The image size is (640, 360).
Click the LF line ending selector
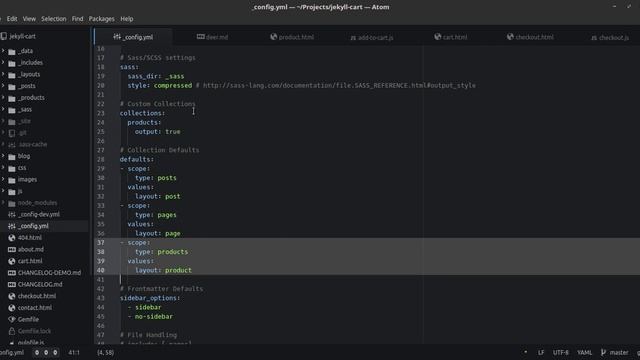(541, 352)
